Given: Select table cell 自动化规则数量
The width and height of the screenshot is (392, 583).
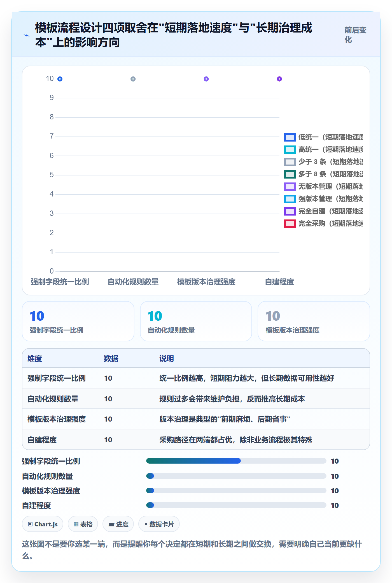Looking at the screenshot, I should click(53, 399).
